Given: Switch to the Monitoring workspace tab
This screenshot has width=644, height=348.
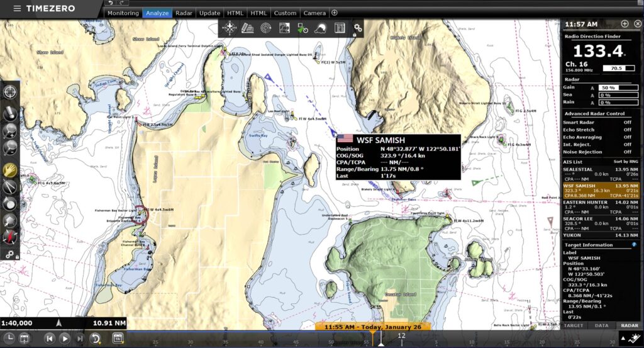Looking at the screenshot, I should 123,13.
